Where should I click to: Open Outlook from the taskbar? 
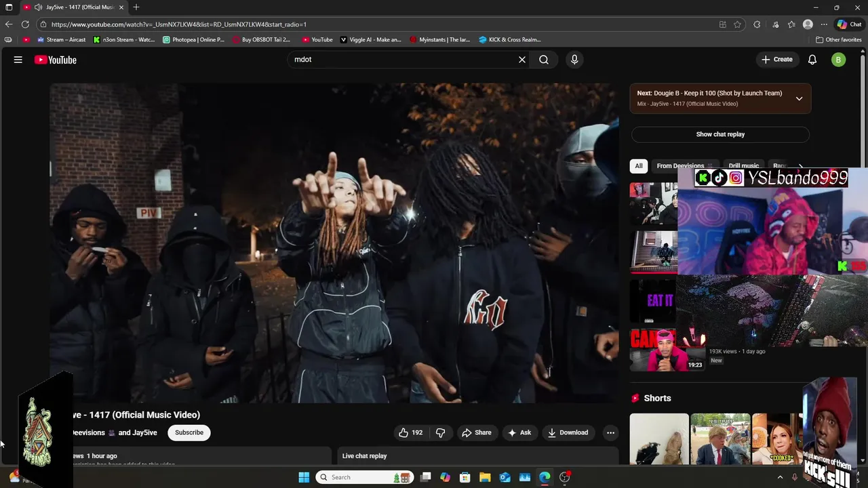pos(505,477)
